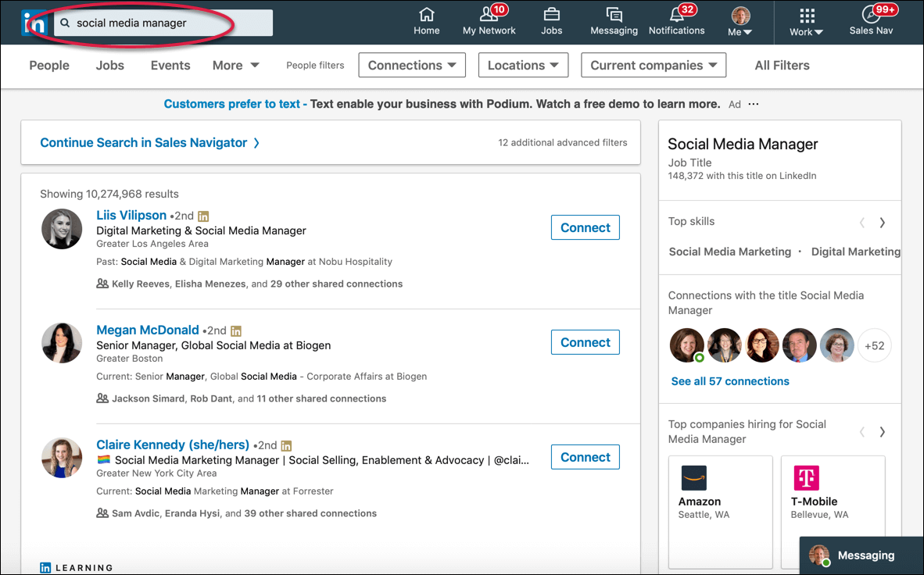924x575 pixels.
Task: Open Megan McDonald's profile name link
Action: tap(148, 330)
